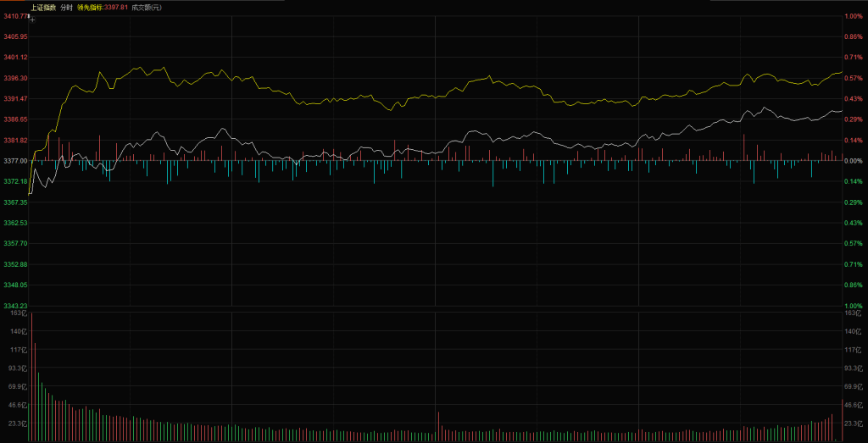Click the 3377.00 baseline price label
The height and width of the screenshot is (443, 868).
(15, 160)
